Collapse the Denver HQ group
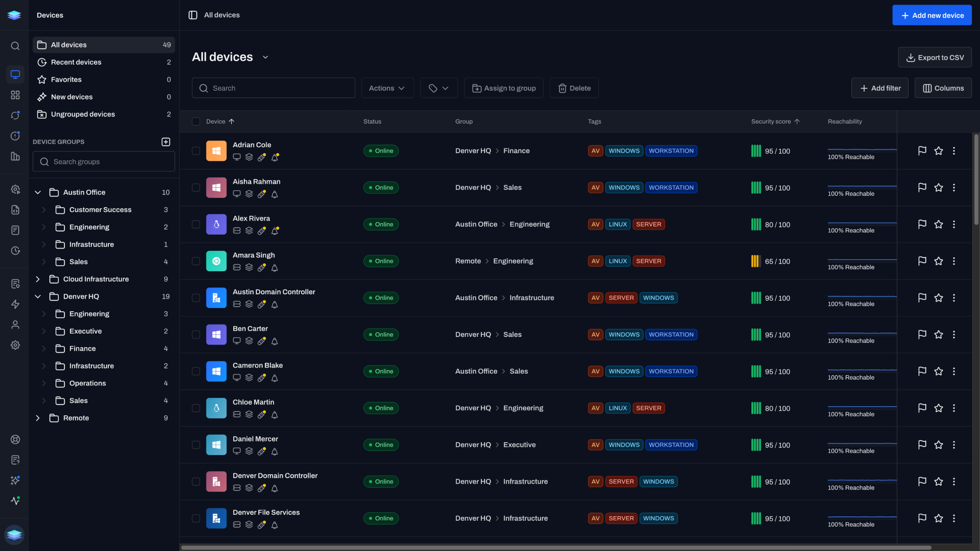 [x=38, y=296]
